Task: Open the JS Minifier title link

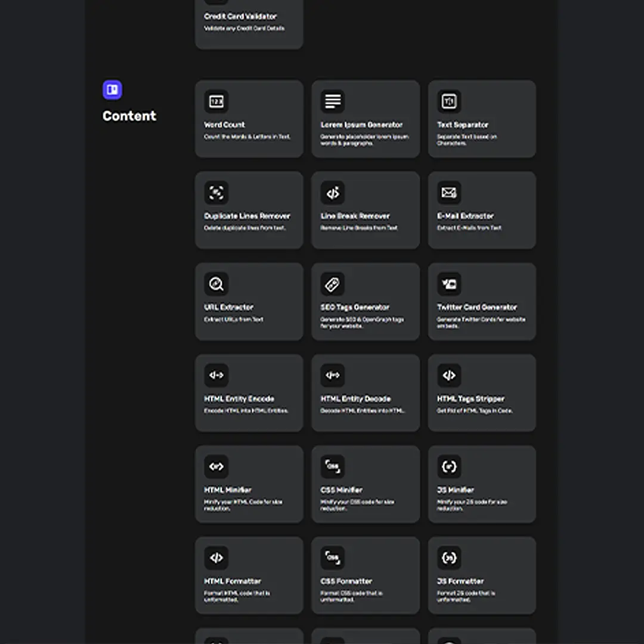Action: tap(456, 490)
